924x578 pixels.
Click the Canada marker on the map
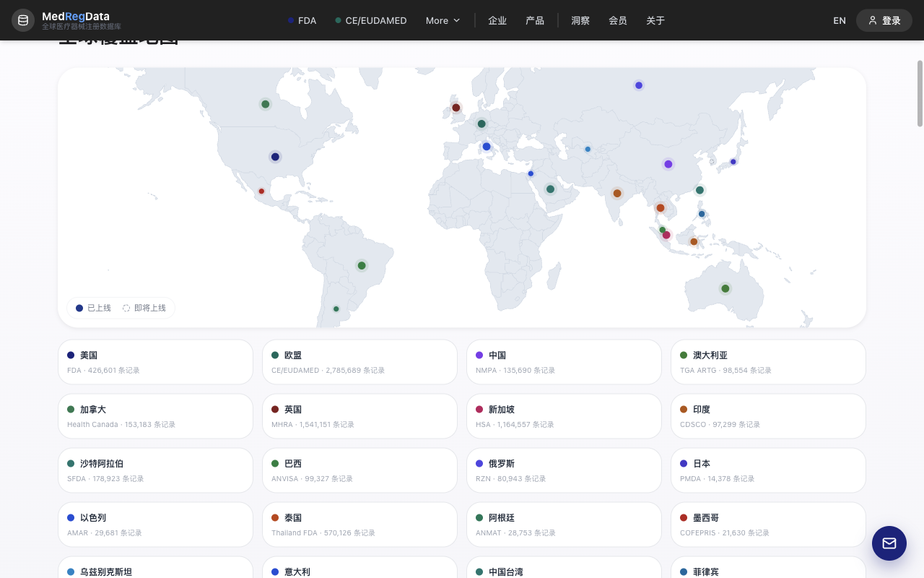tap(266, 104)
